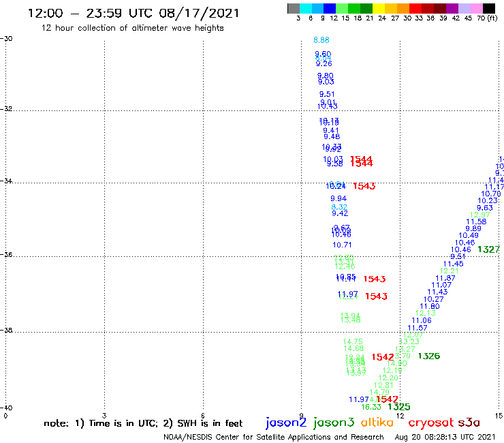Select the wave height value 9.63

[x=485, y=208]
